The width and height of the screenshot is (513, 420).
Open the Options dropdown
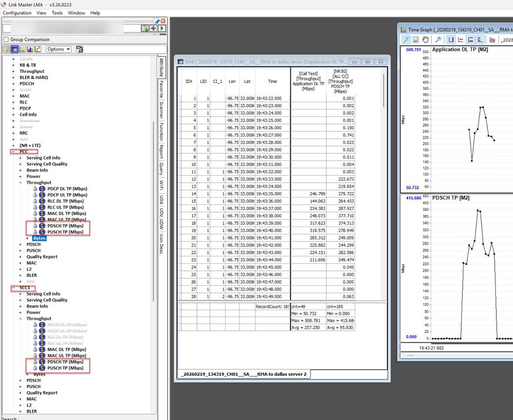[x=59, y=49]
